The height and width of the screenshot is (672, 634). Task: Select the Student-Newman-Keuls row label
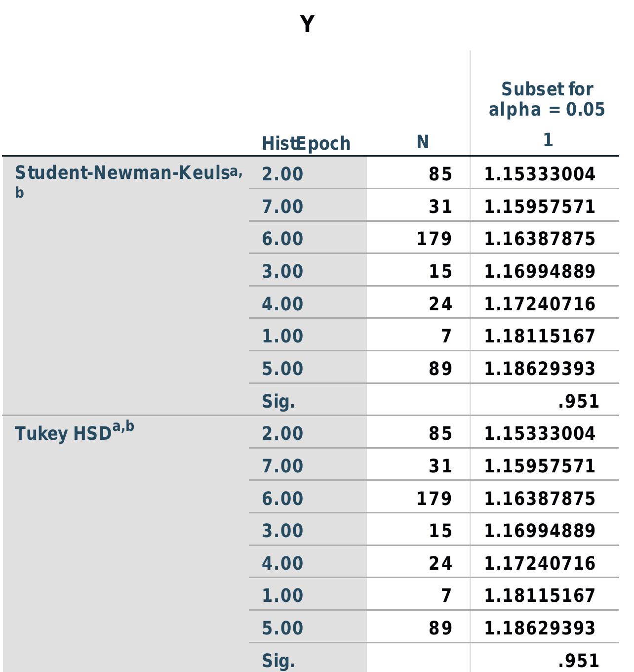123,173
